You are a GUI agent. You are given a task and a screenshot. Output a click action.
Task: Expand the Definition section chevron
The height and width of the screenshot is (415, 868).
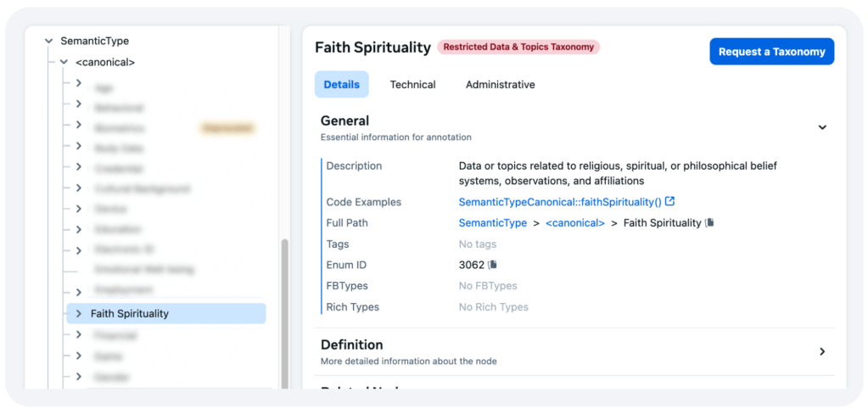pos(821,351)
